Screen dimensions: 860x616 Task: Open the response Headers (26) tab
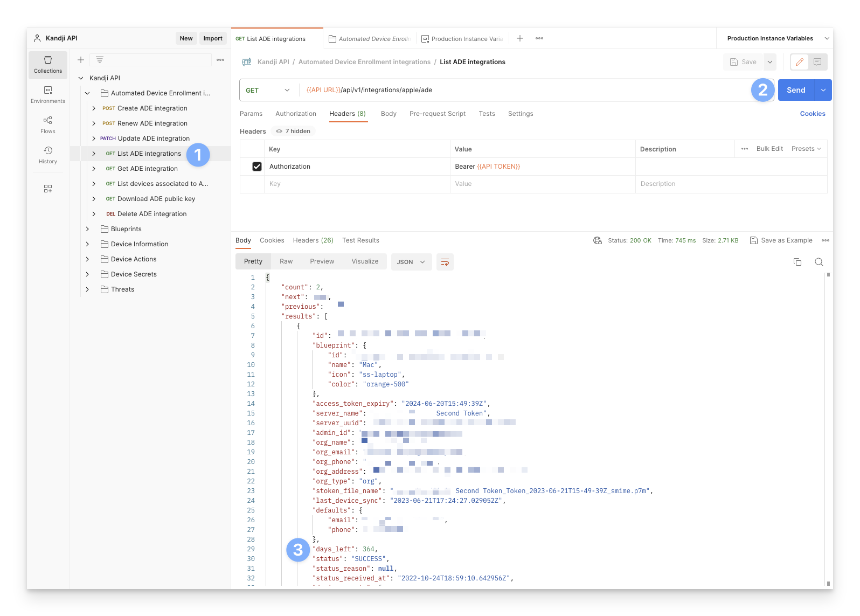[x=313, y=240]
